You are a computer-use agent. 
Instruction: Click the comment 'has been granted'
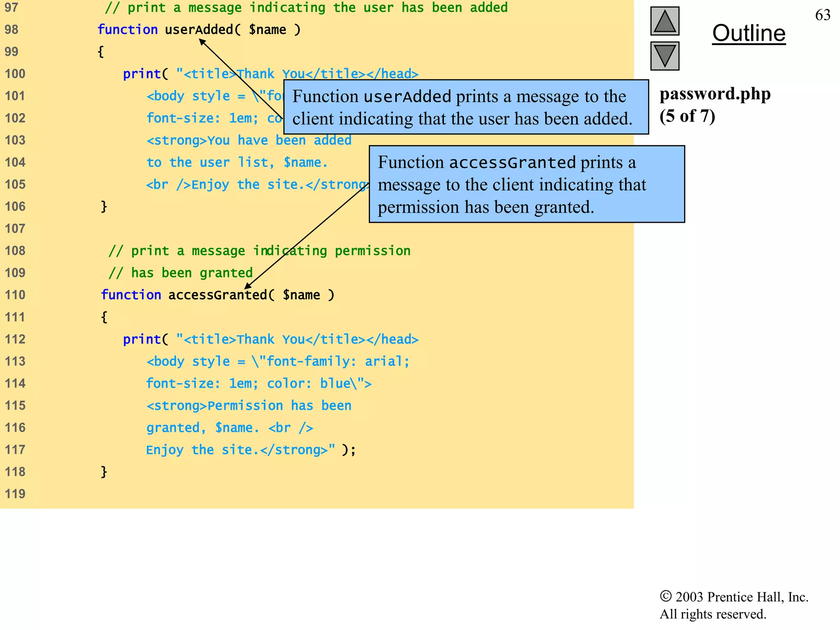point(180,273)
